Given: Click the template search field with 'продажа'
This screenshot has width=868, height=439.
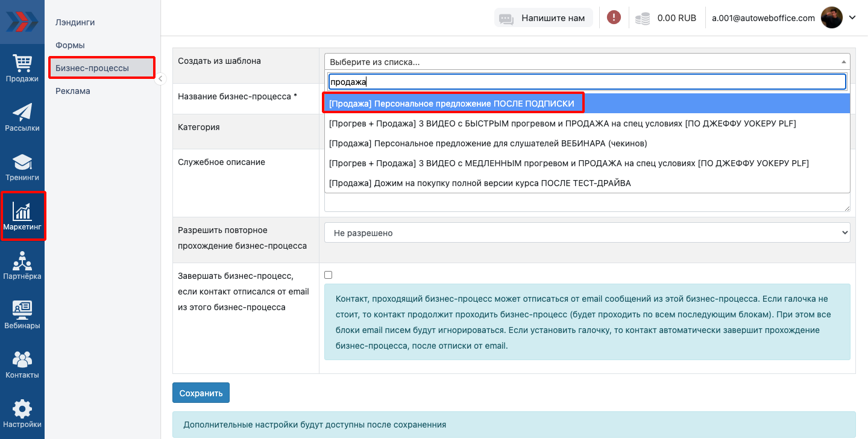Looking at the screenshot, I should pyautogui.click(x=587, y=82).
